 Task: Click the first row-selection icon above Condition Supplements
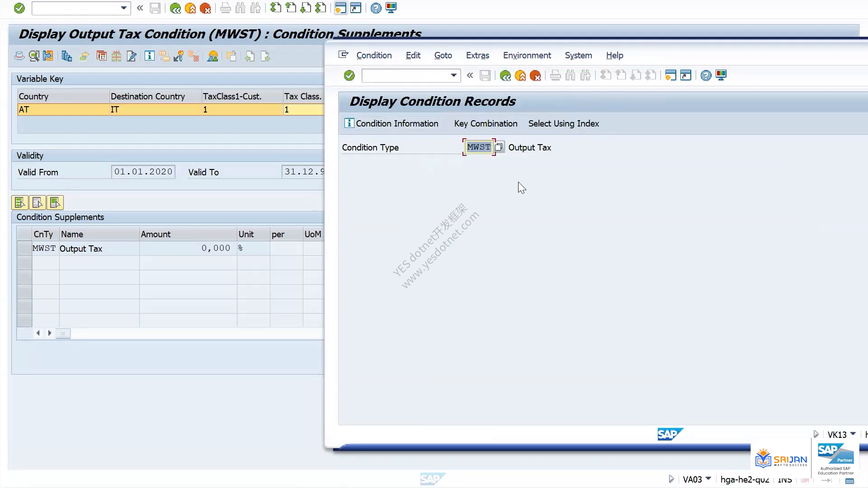pos(19,202)
